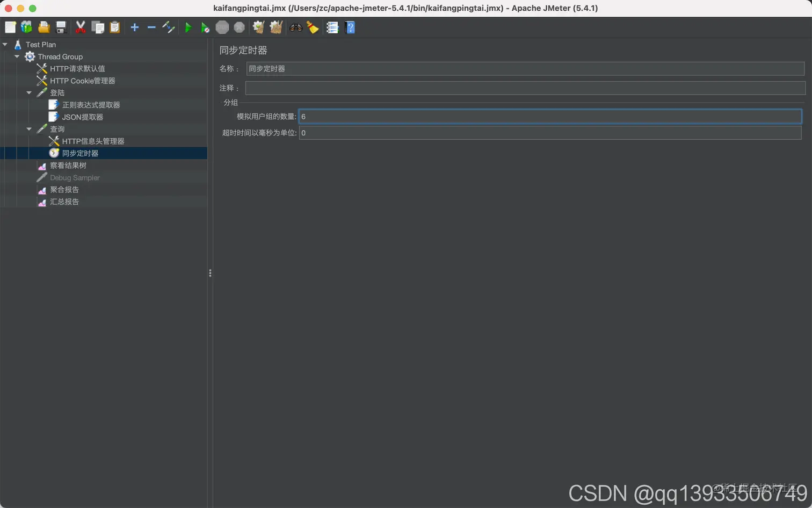
Task: Click the 名称 name input field
Action: 525,69
